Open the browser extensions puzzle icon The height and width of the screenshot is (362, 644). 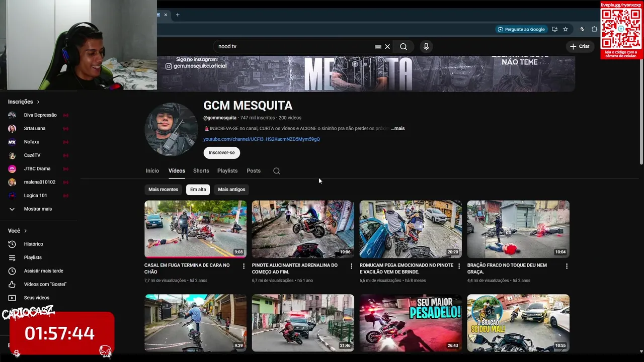tap(594, 29)
